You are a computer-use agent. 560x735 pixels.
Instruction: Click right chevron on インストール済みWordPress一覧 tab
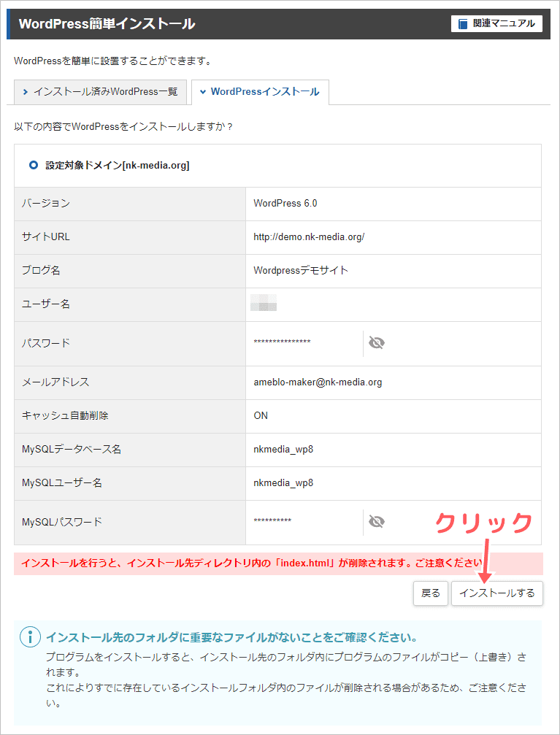tap(26, 92)
